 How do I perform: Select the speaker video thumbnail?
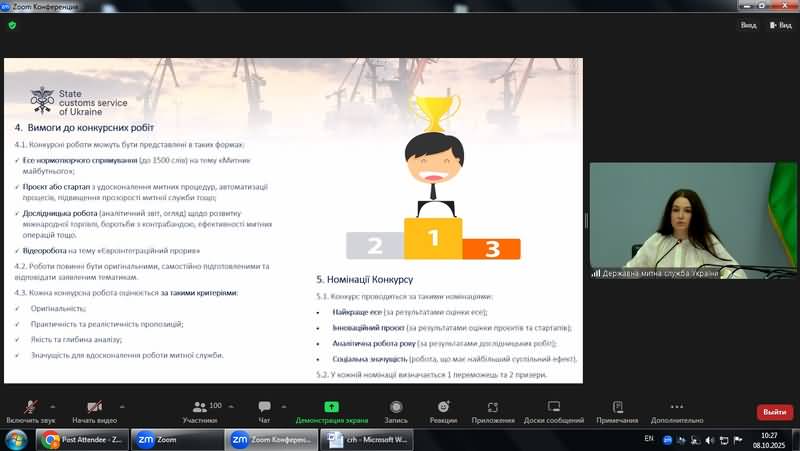[692, 220]
